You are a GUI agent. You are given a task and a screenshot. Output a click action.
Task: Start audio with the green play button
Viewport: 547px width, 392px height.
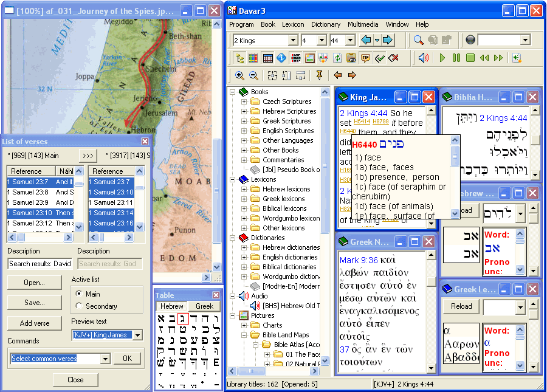[442, 58]
